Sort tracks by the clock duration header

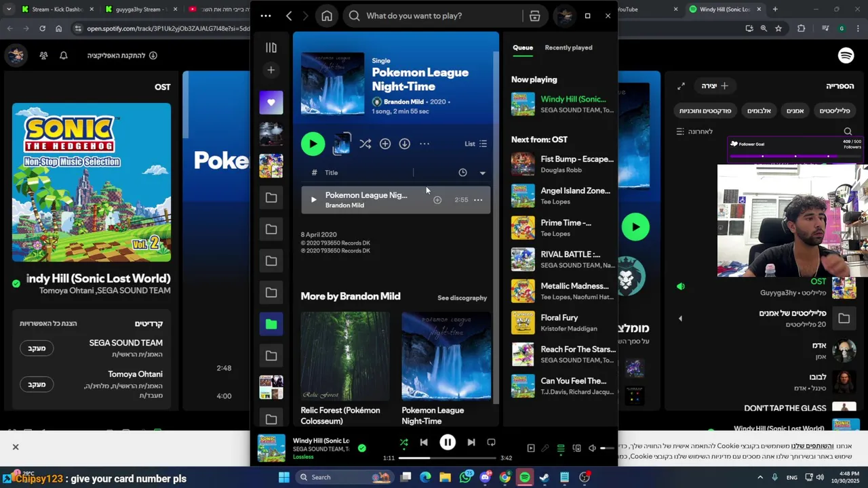point(462,173)
